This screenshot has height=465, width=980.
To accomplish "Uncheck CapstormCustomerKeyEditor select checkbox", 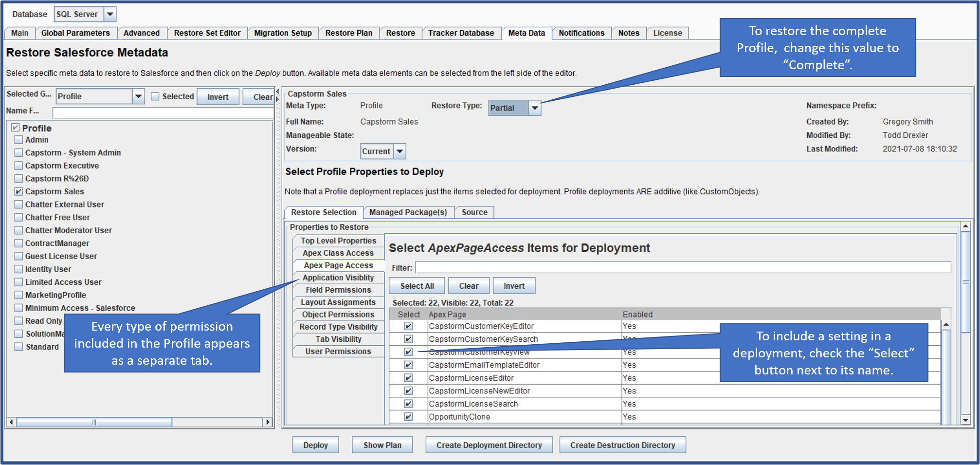I will pyautogui.click(x=408, y=326).
